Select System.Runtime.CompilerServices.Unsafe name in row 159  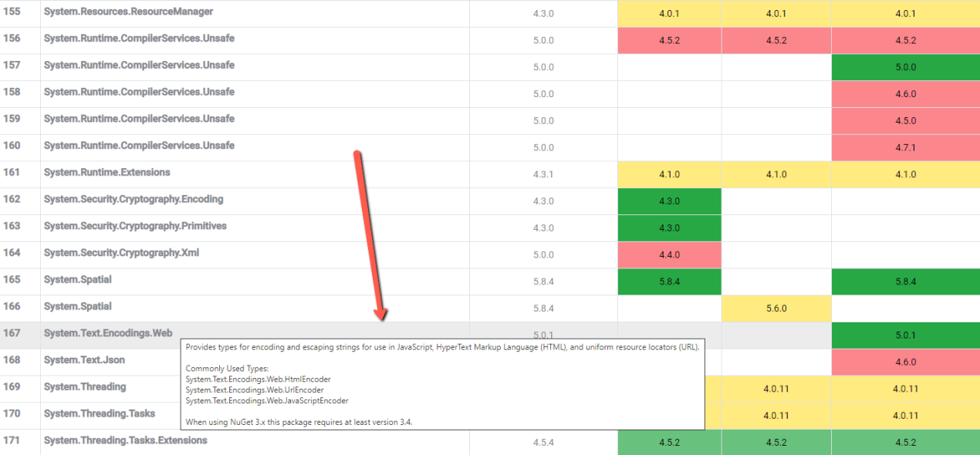tap(139, 119)
